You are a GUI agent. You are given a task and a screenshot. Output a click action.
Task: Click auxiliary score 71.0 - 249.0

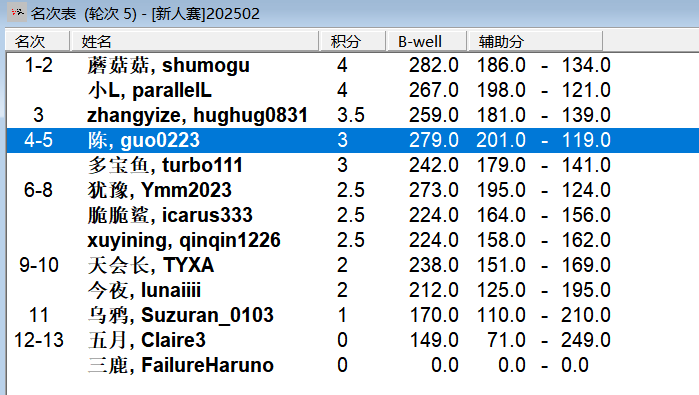(549, 340)
